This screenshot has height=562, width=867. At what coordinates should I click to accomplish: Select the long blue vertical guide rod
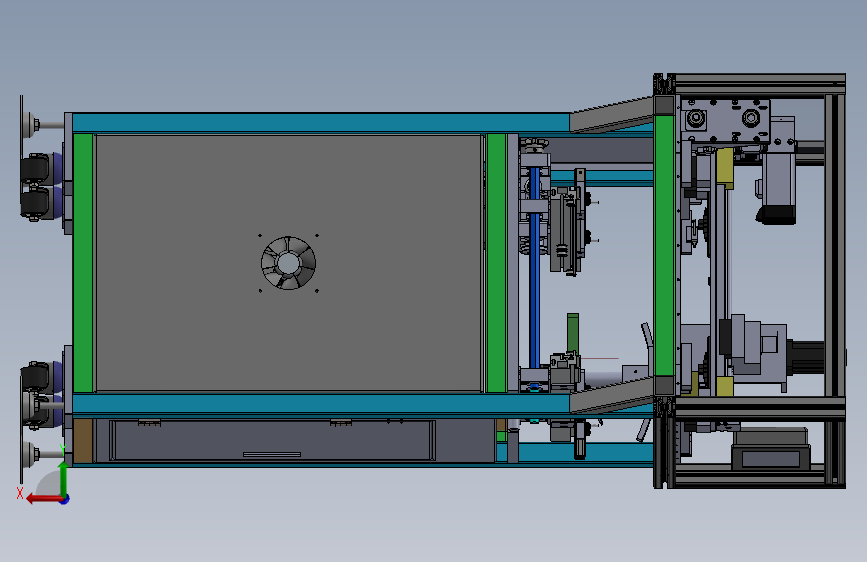click(534, 268)
